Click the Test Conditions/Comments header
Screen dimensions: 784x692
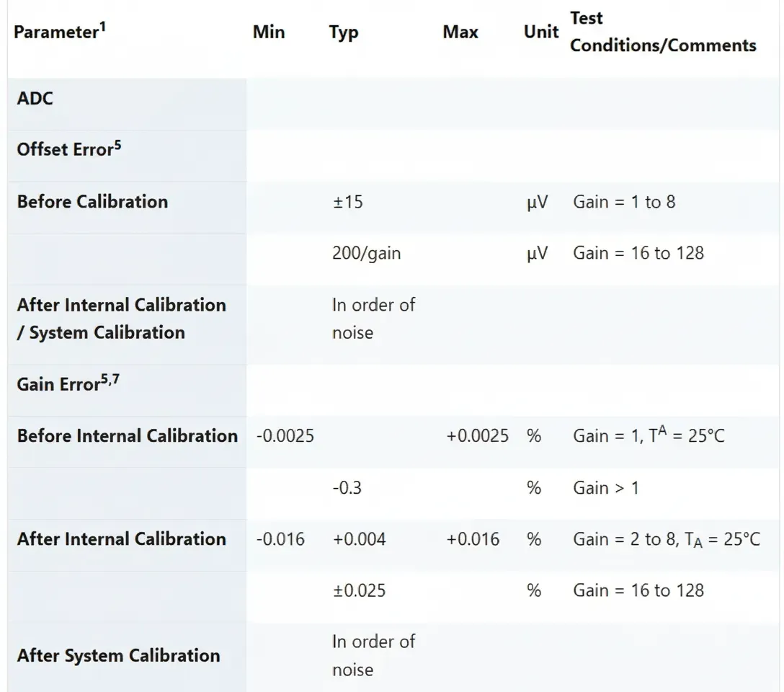click(662, 32)
